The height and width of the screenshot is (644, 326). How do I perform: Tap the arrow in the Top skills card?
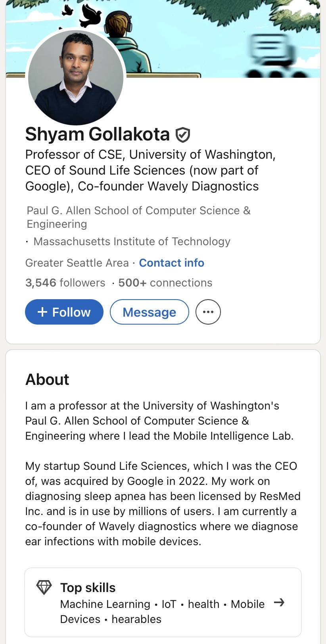point(279,603)
